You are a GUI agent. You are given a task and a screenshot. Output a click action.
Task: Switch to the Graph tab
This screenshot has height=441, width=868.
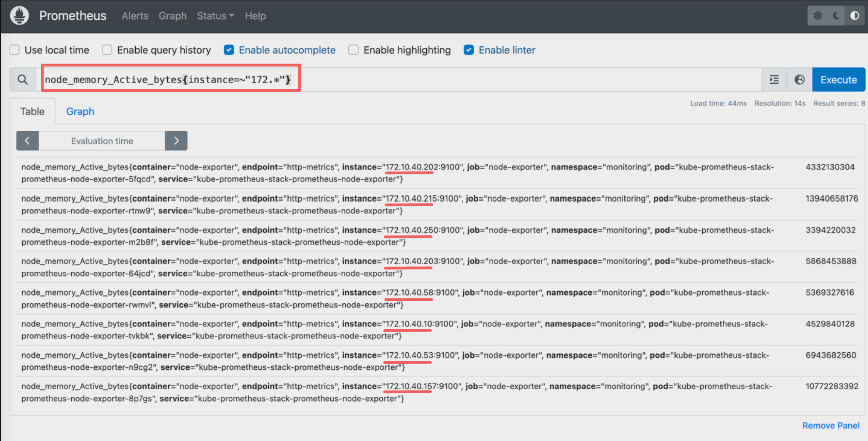click(80, 112)
